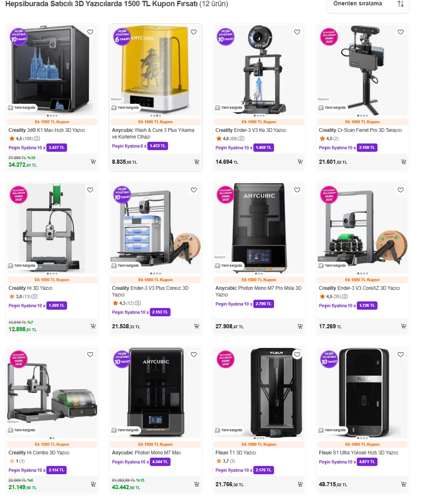Image resolution: width=428 pixels, height=504 pixels.
Task: Select the Creality Ender-3 V3 CoreXZ product image
Action: click(363, 227)
